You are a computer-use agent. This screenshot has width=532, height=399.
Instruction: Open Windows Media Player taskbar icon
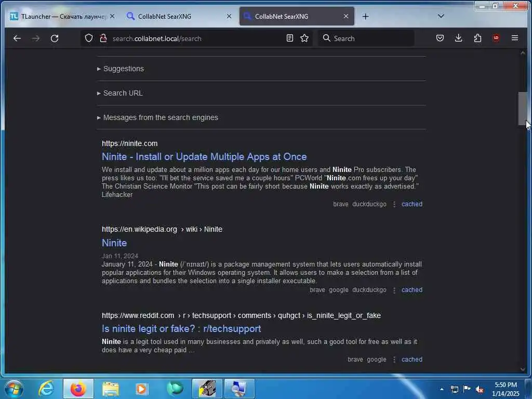tap(142, 389)
